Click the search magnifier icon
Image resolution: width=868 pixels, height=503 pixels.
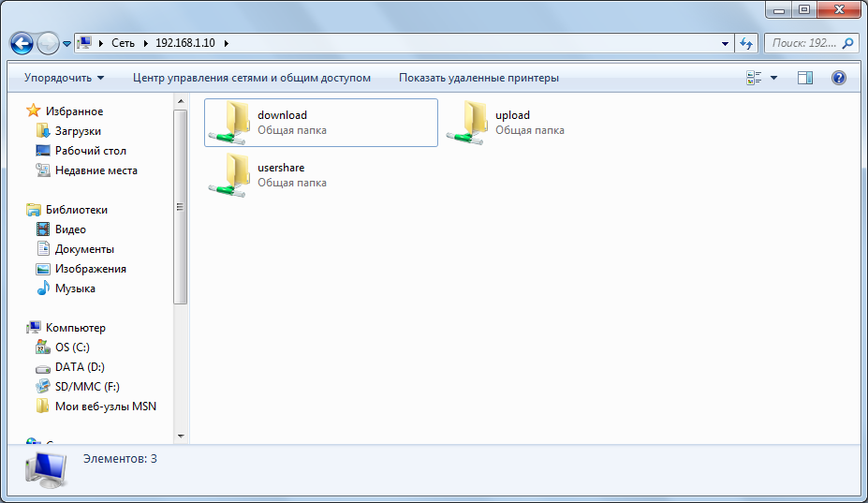click(847, 43)
